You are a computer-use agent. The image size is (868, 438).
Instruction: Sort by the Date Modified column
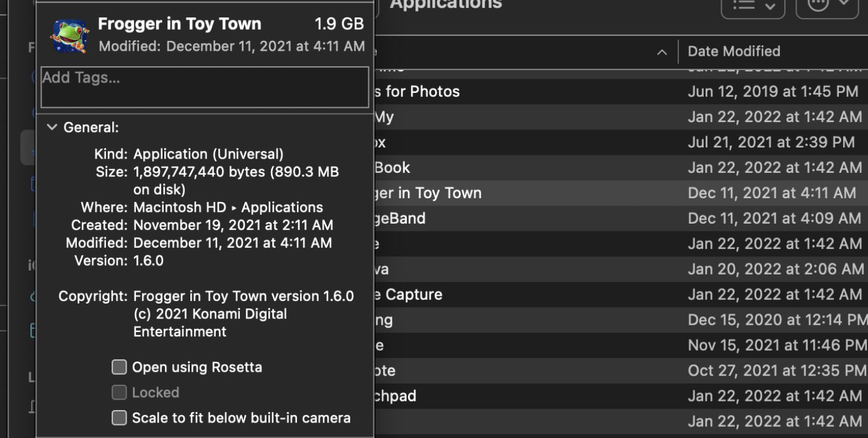pos(733,51)
